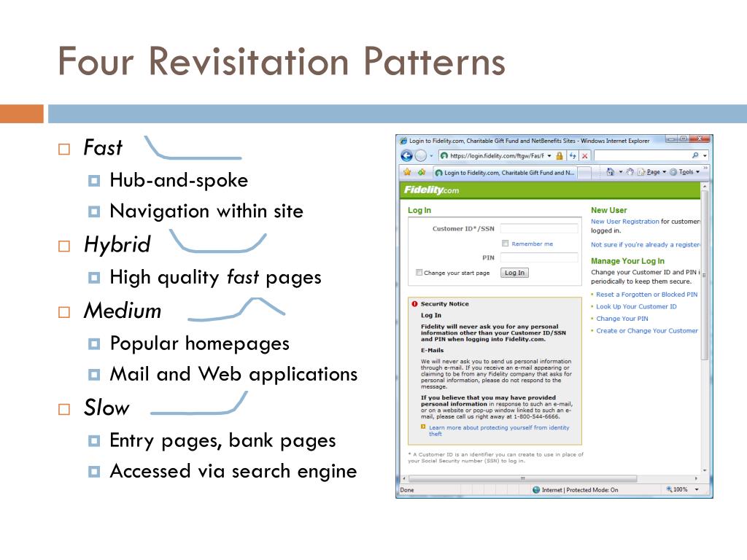Screen dimensions: 747x560
Task: Expand the address bar URL history dropdown
Action: tap(549, 156)
